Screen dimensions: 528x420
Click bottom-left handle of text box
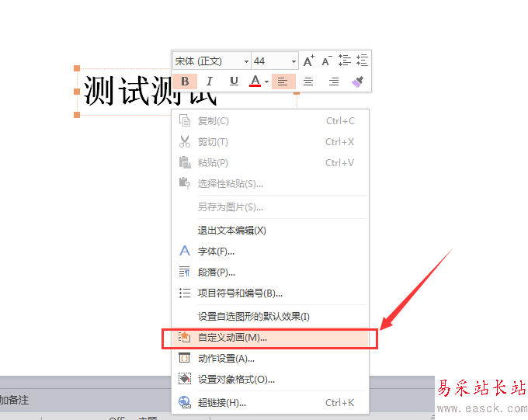(77, 115)
